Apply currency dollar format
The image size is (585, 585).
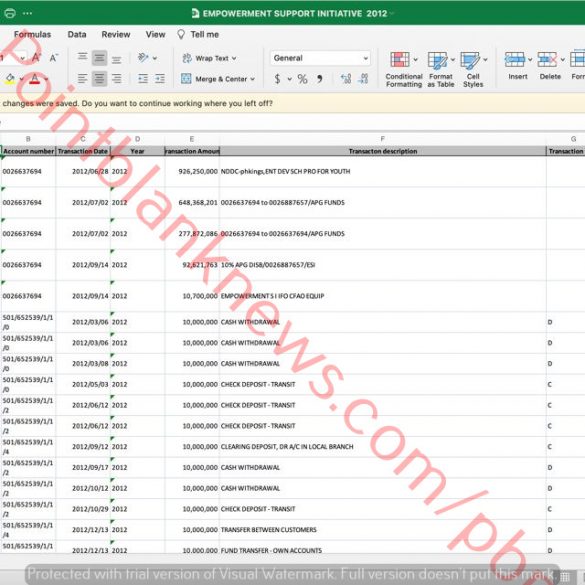click(277, 79)
